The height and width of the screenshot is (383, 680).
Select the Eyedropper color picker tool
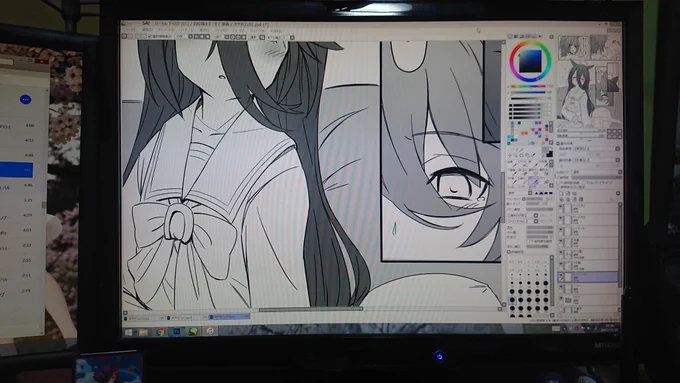(x=533, y=155)
